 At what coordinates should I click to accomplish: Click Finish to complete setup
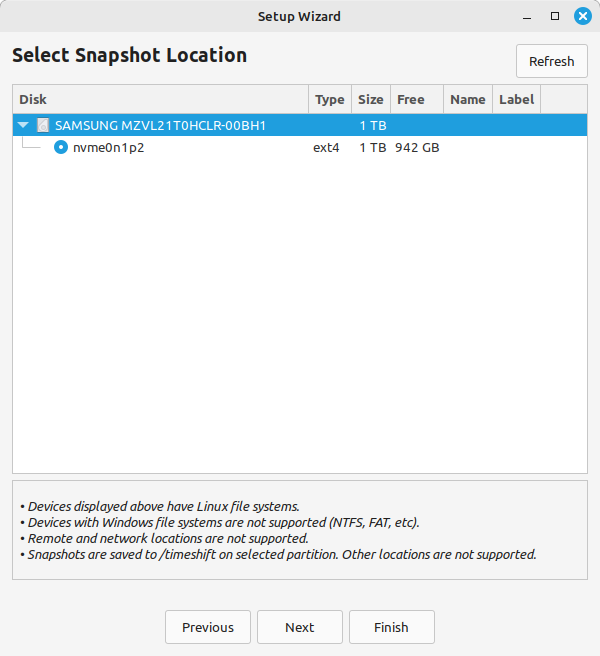[x=392, y=627]
